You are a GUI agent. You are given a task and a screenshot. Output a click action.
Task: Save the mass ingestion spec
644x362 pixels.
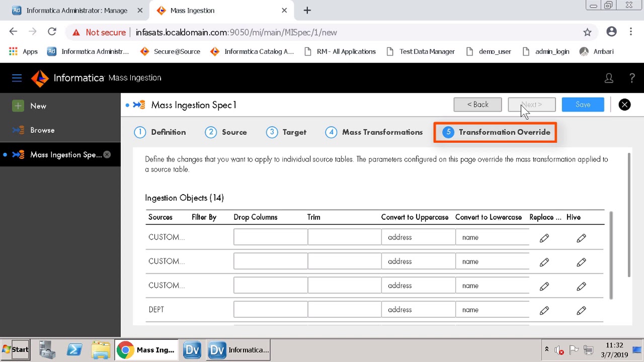583,105
